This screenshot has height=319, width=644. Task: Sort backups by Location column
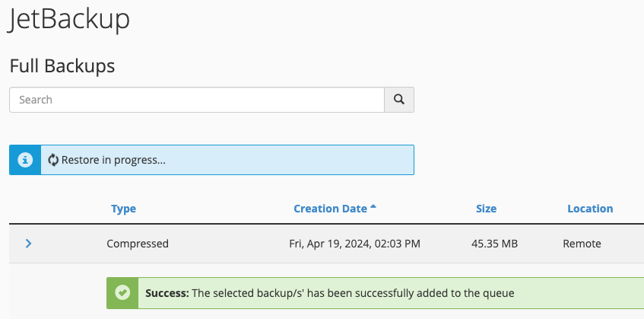[590, 209]
